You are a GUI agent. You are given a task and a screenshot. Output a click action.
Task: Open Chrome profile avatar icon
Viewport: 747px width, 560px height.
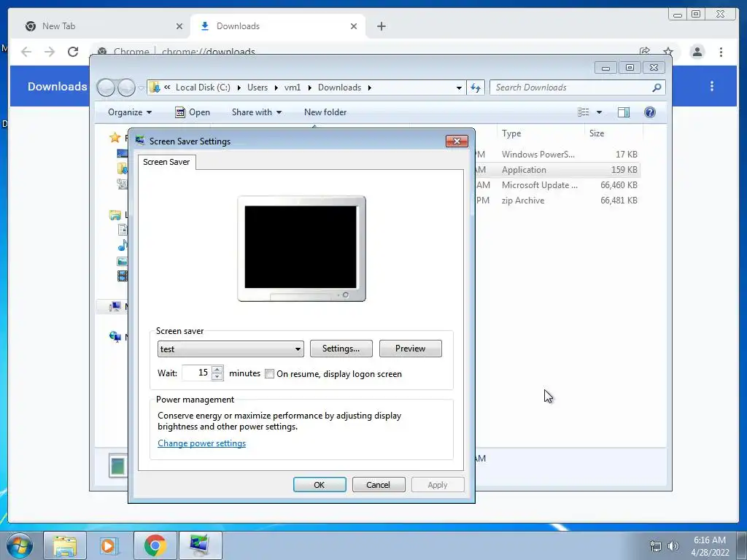tap(697, 52)
